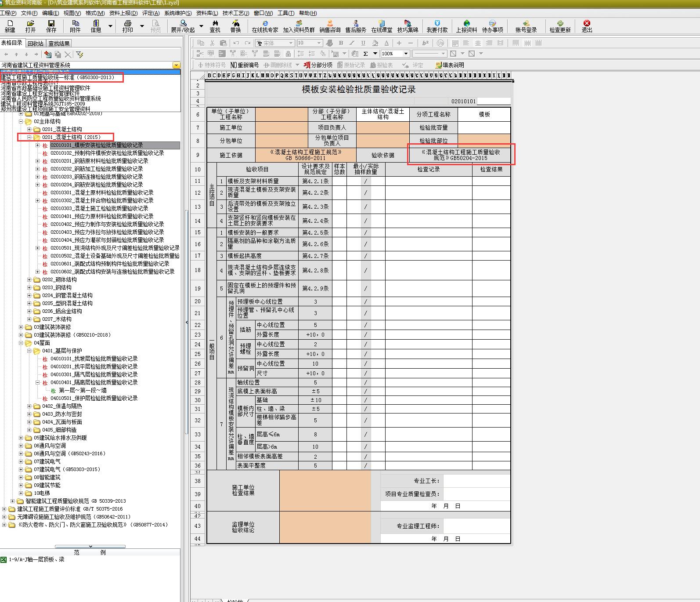This screenshot has width=700, height=602.
Task: Click the cut scissors icon
Action: coord(212,43)
